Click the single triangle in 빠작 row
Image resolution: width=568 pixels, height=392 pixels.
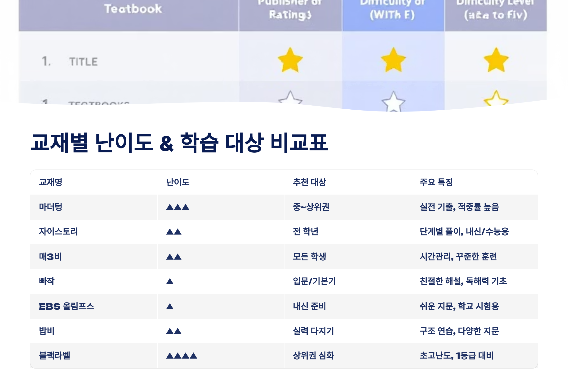pyautogui.click(x=170, y=281)
